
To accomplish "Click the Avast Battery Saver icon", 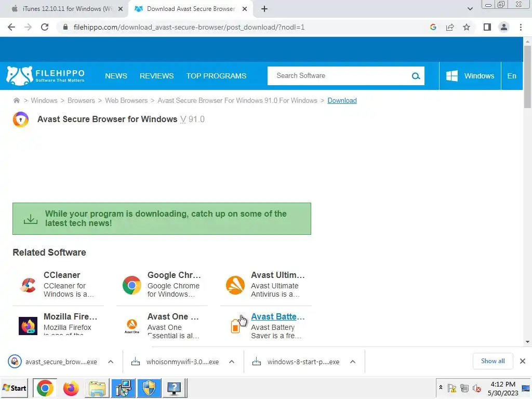I will point(235,326).
